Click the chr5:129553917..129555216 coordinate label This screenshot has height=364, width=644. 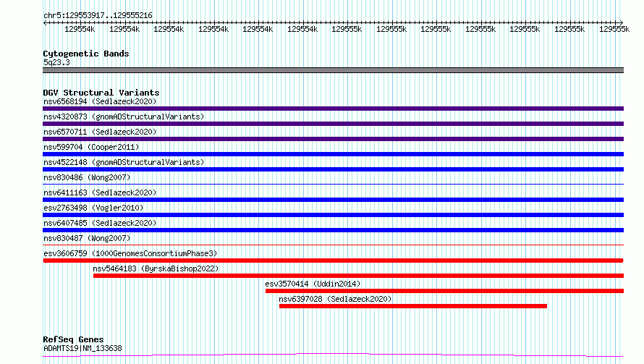(x=98, y=15)
